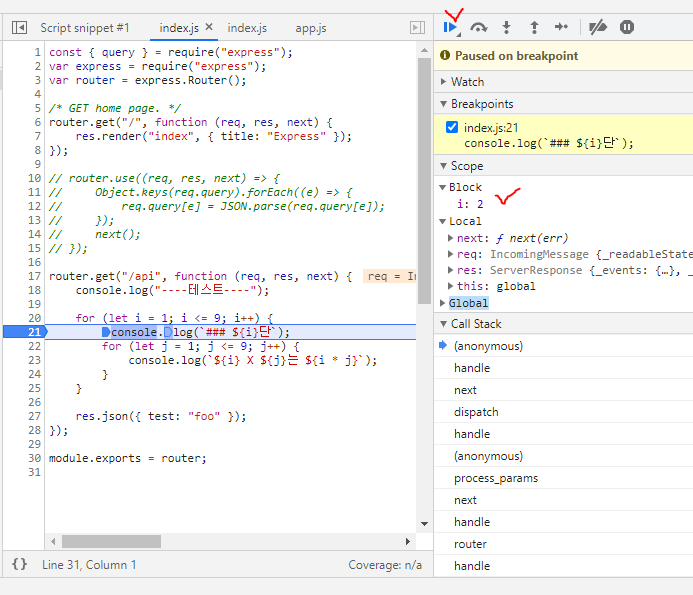Click the Step out of function icon
Viewport: 693px width, 595px height.
point(534,28)
